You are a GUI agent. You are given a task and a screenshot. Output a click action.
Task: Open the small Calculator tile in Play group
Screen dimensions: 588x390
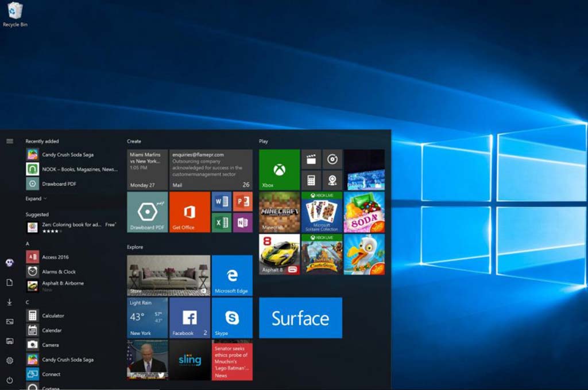[311, 181]
